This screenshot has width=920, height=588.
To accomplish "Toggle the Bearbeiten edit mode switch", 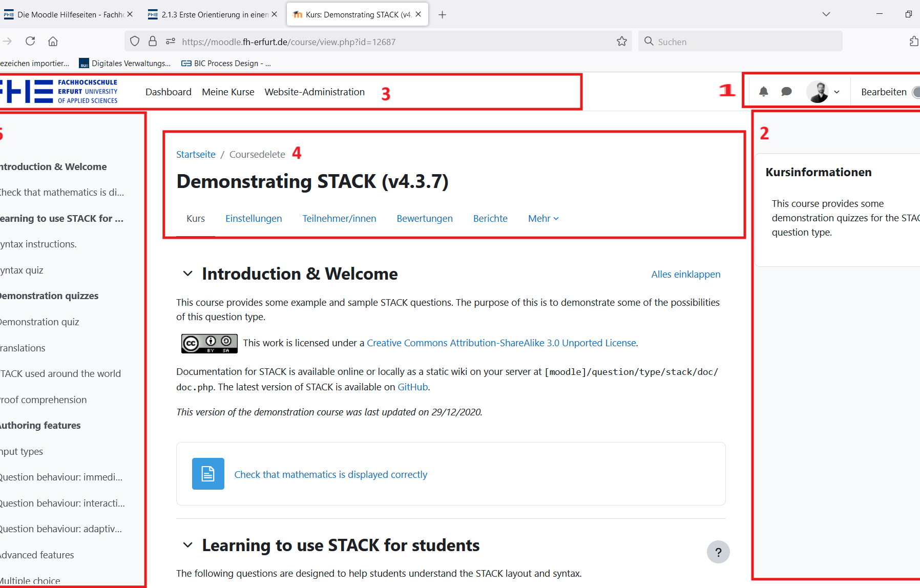I will pyautogui.click(x=915, y=92).
